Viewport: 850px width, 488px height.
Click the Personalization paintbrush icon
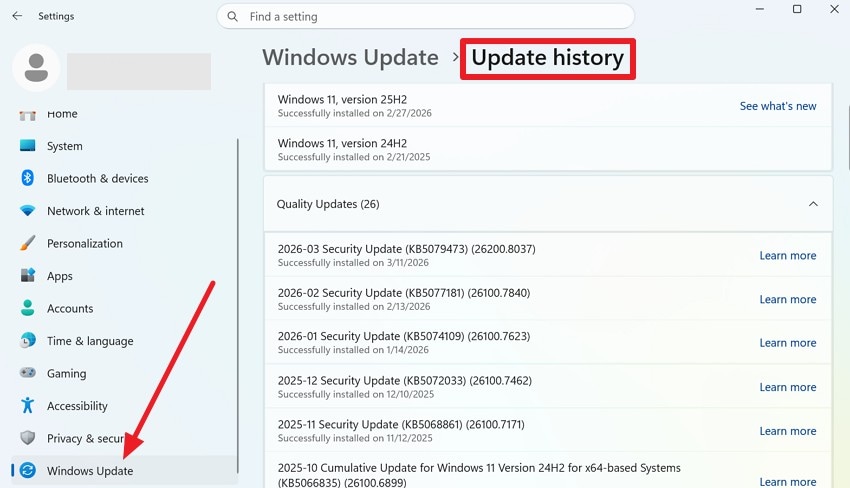coord(28,243)
